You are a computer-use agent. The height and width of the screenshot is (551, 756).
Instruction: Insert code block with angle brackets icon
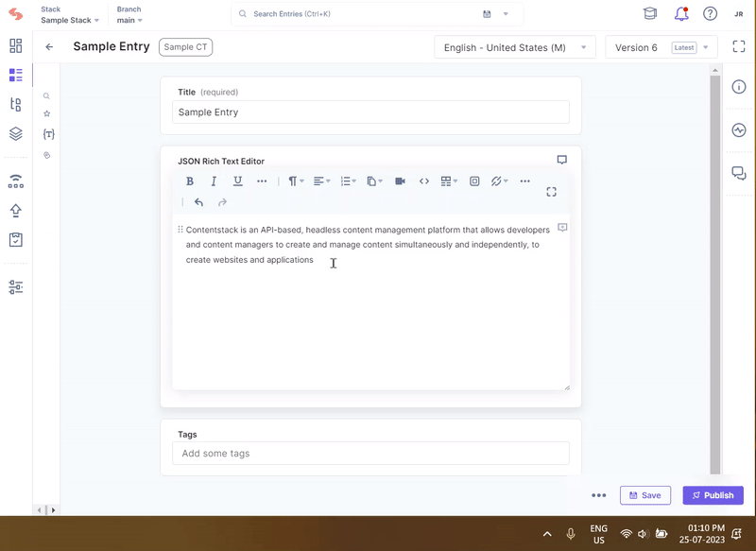click(423, 181)
